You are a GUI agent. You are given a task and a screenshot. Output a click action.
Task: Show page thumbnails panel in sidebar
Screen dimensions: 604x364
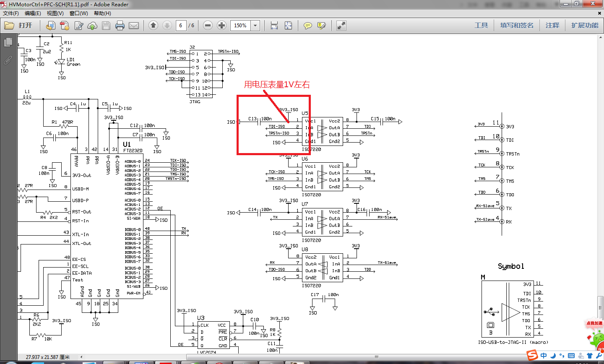click(x=8, y=42)
